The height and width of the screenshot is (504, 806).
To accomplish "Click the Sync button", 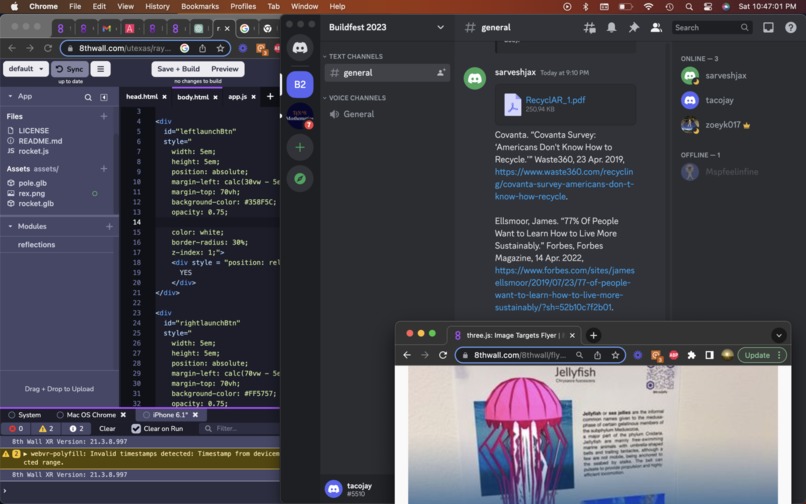I will click(x=70, y=69).
